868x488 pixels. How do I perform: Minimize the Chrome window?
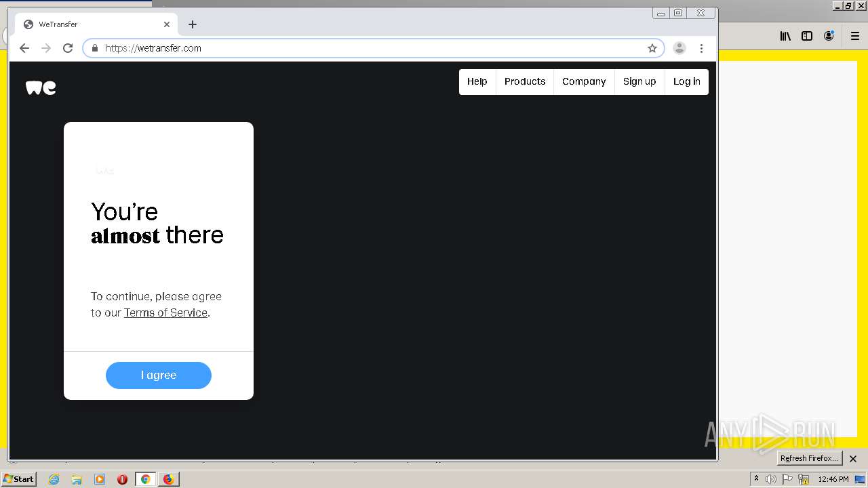point(661,13)
